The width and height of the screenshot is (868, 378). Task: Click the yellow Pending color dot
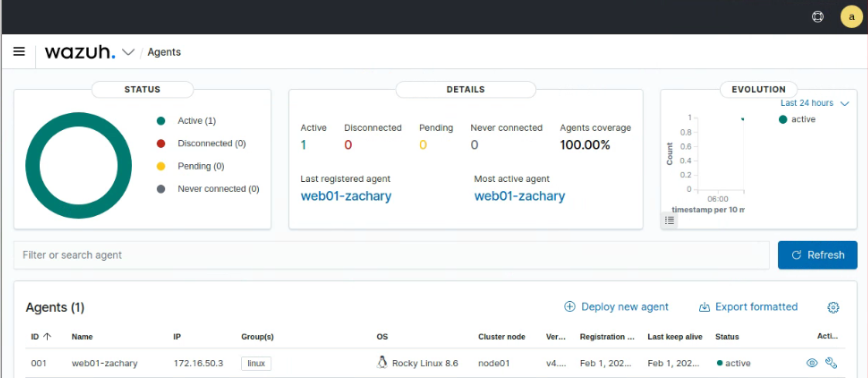161,166
